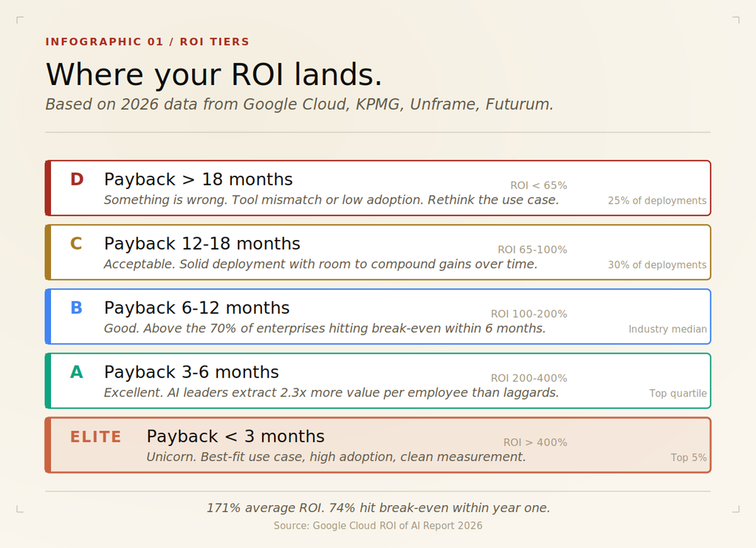
Task: Click 'Industry median' label
Action: coord(667,329)
